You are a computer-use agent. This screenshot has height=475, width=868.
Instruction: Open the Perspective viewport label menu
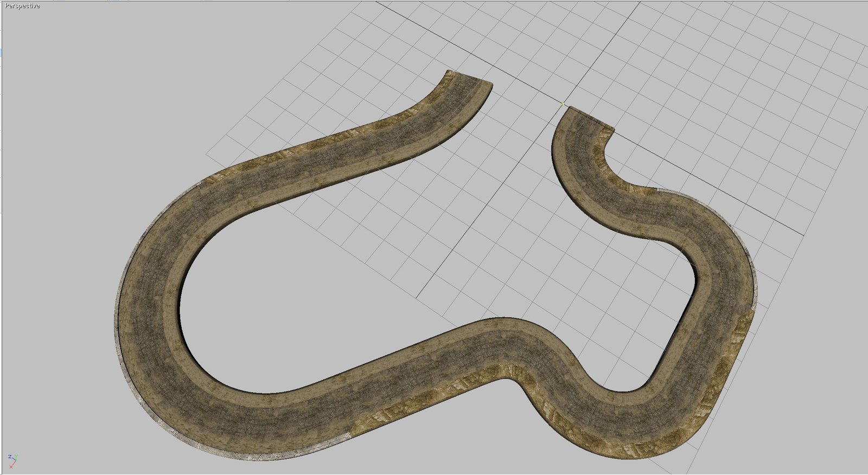tap(22, 6)
